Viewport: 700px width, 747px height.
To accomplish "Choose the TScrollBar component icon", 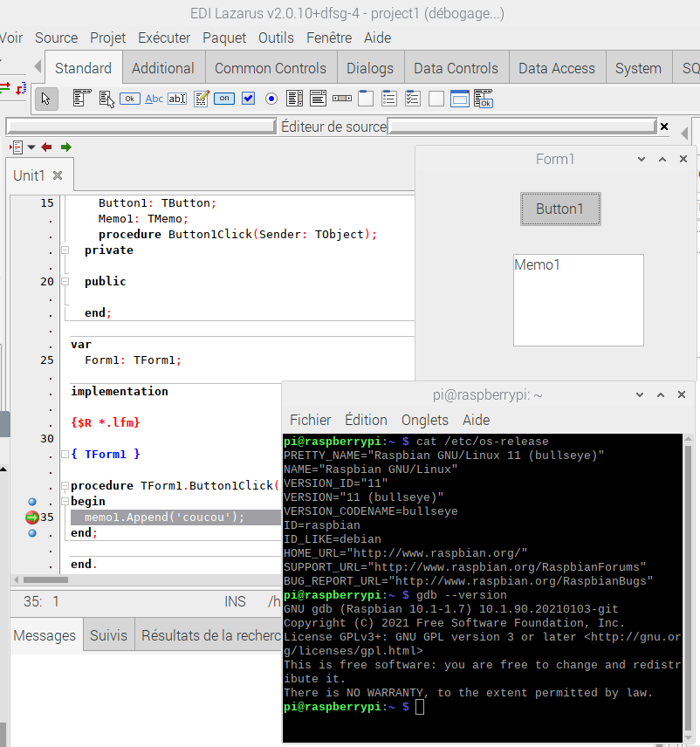I will 341,98.
